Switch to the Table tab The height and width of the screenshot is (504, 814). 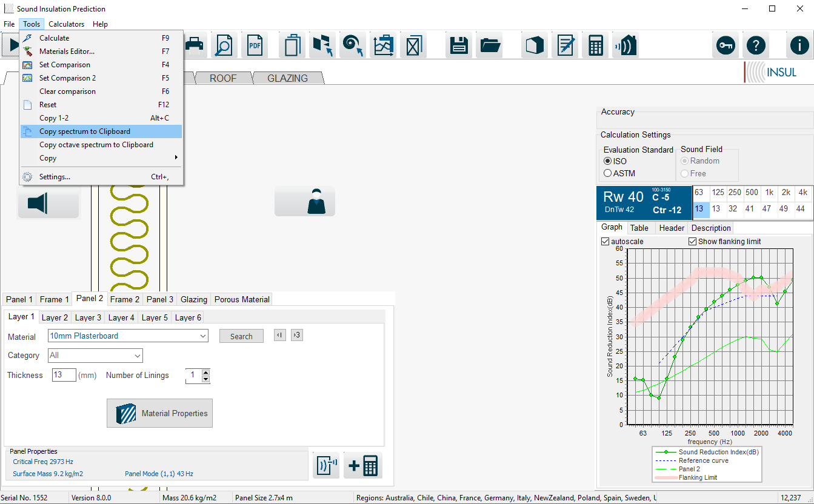point(639,228)
